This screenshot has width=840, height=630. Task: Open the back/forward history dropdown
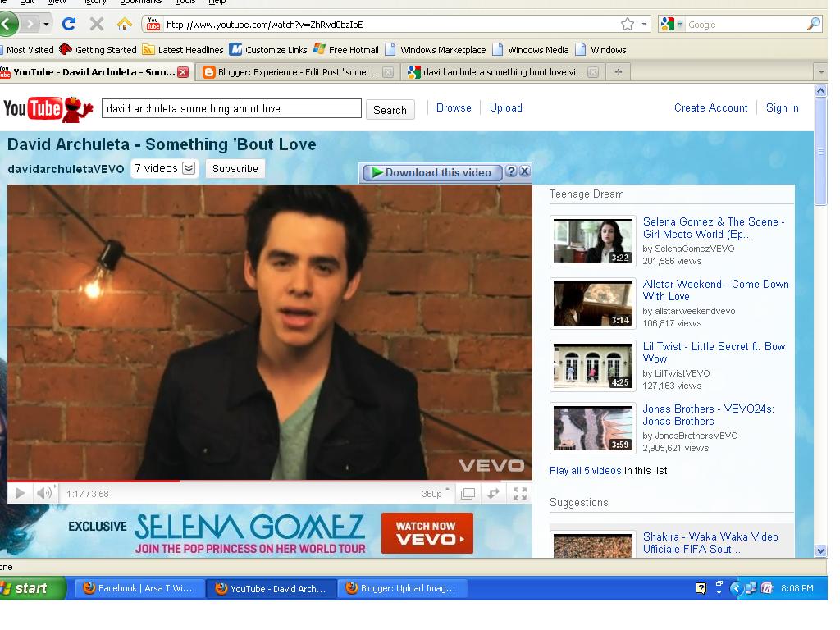coord(46,25)
